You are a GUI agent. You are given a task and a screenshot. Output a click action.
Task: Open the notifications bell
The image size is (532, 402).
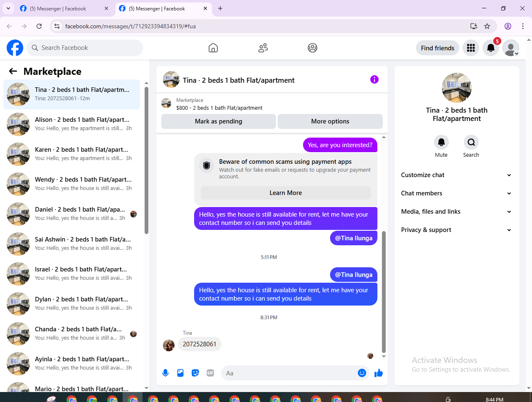(x=491, y=48)
